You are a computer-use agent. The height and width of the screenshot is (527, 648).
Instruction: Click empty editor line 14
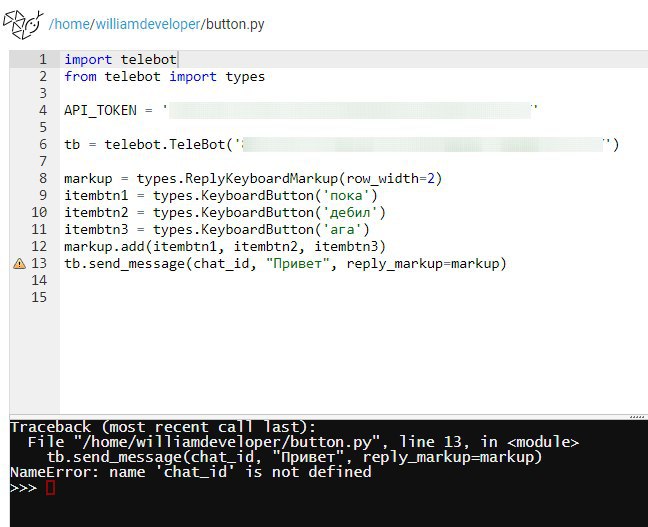click(354, 281)
